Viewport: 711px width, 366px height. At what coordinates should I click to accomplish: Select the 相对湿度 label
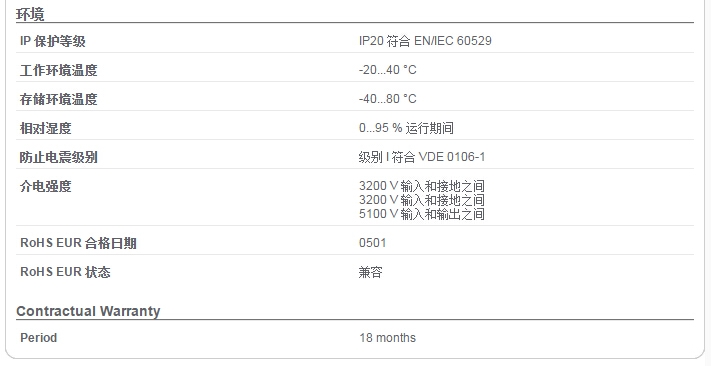tap(45, 128)
